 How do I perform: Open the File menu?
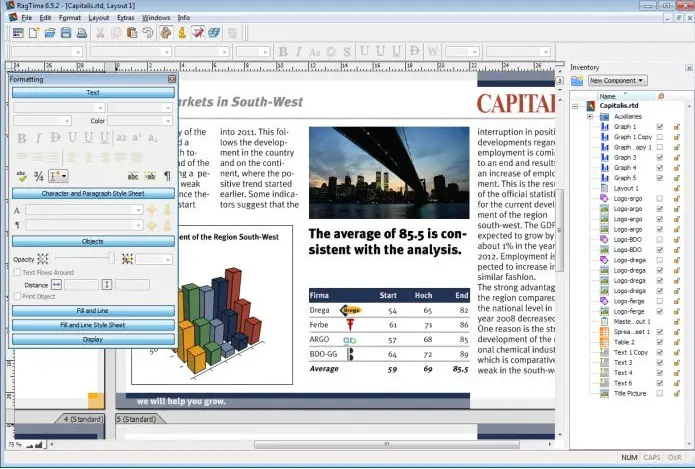pos(27,18)
